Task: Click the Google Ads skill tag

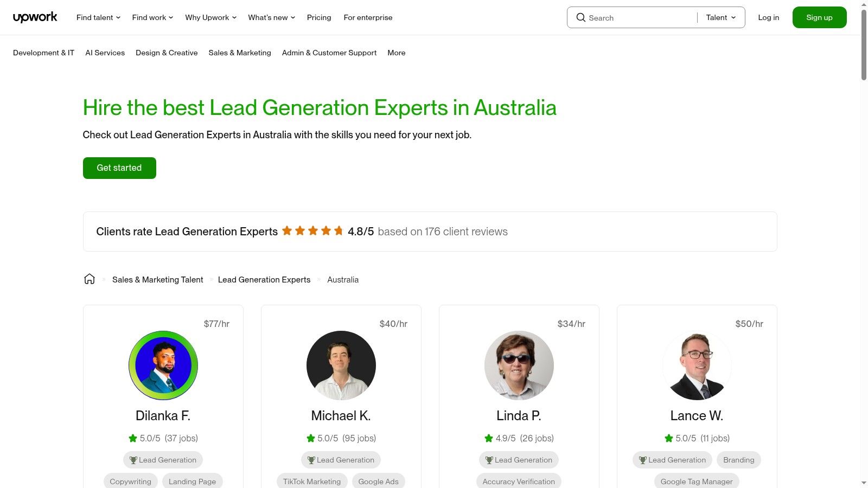Action: pos(379,481)
